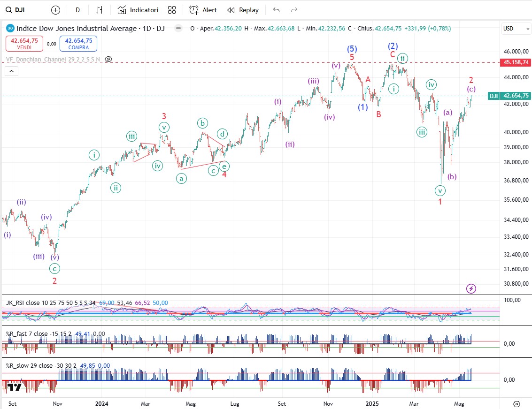Open symbol search for DJI
The width and height of the screenshot is (532, 409).
(15, 10)
